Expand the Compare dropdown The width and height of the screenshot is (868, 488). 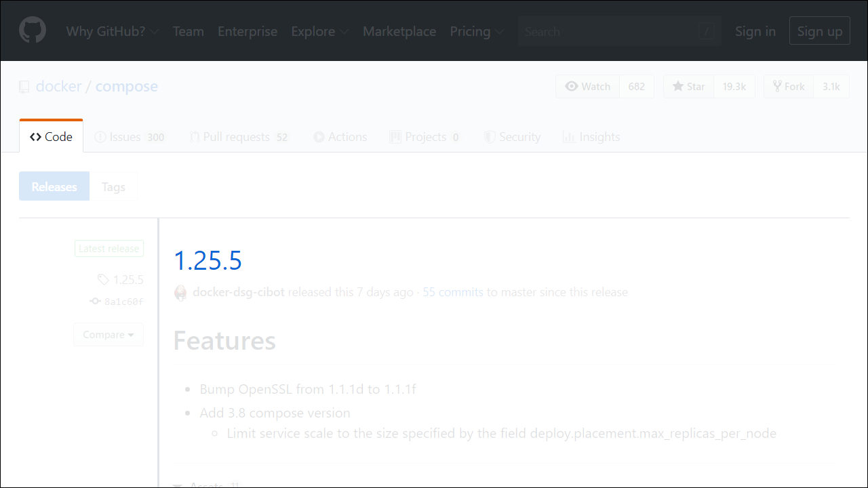pyautogui.click(x=108, y=335)
